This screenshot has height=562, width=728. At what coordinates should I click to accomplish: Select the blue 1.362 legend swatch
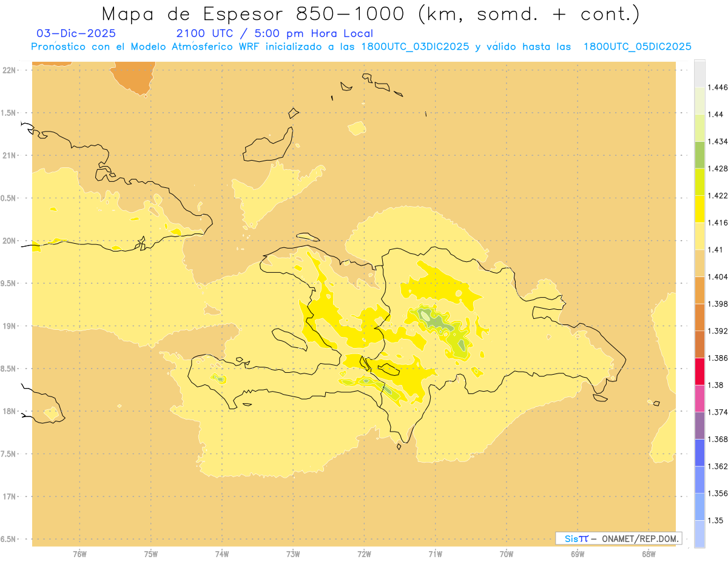click(x=699, y=453)
